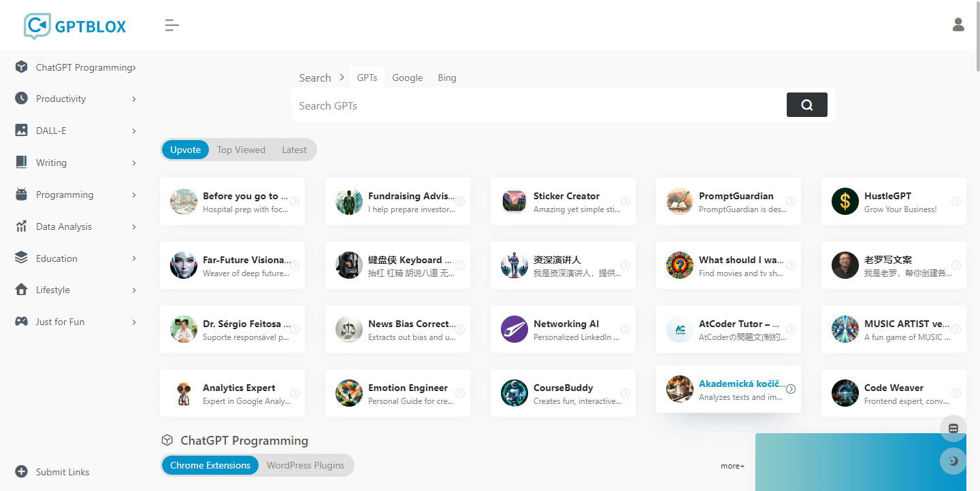
Task: Expand the ChatGPT Programming sidebar chevron
Action: (134, 67)
